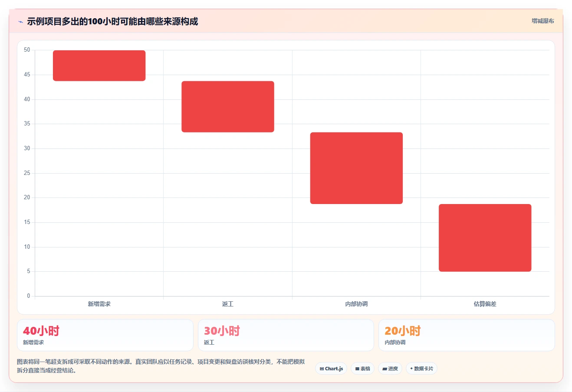The height and width of the screenshot is (392, 572).
Task: Click the y-axis tick label 0
Action: pyautogui.click(x=29, y=296)
